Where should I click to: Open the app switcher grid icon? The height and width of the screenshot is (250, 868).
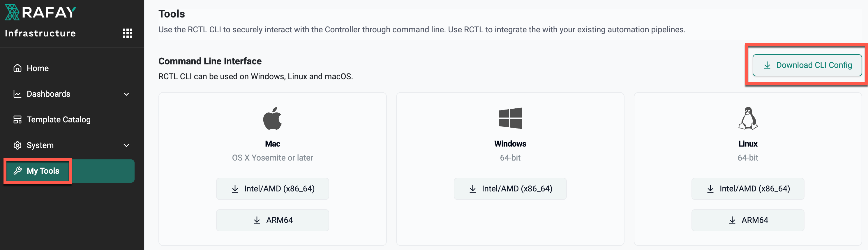click(x=127, y=33)
